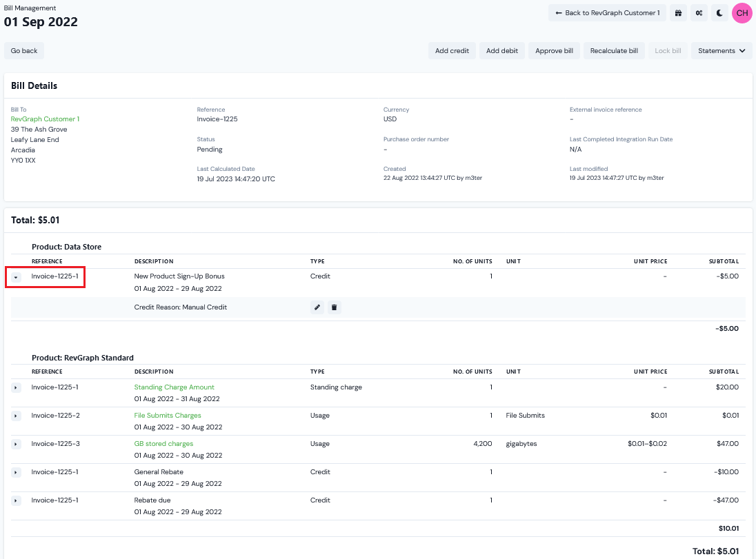Click Back to RevGraph Customer 1
The width and height of the screenshot is (756, 559).
(608, 13)
